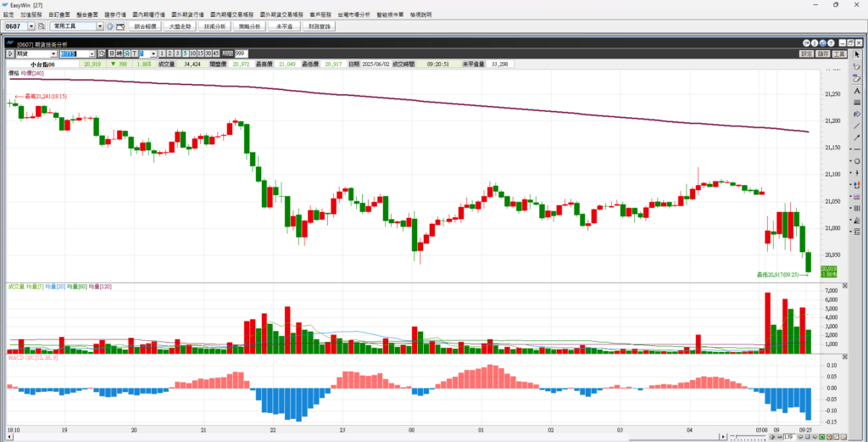This screenshot has width=868, height=442.
Task: Select the 15 minute interval button
Action: 200,53
